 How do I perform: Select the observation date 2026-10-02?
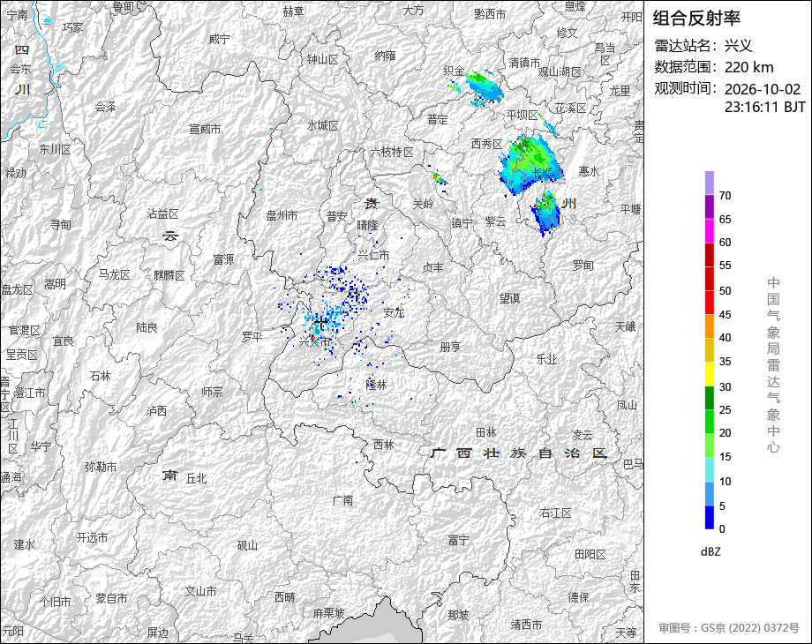click(x=763, y=89)
